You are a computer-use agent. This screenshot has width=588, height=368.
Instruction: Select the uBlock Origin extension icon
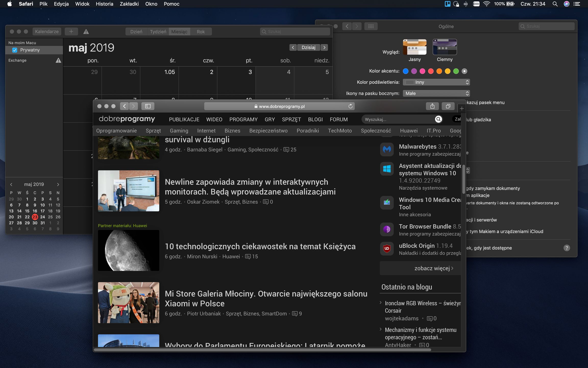pyautogui.click(x=387, y=248)
